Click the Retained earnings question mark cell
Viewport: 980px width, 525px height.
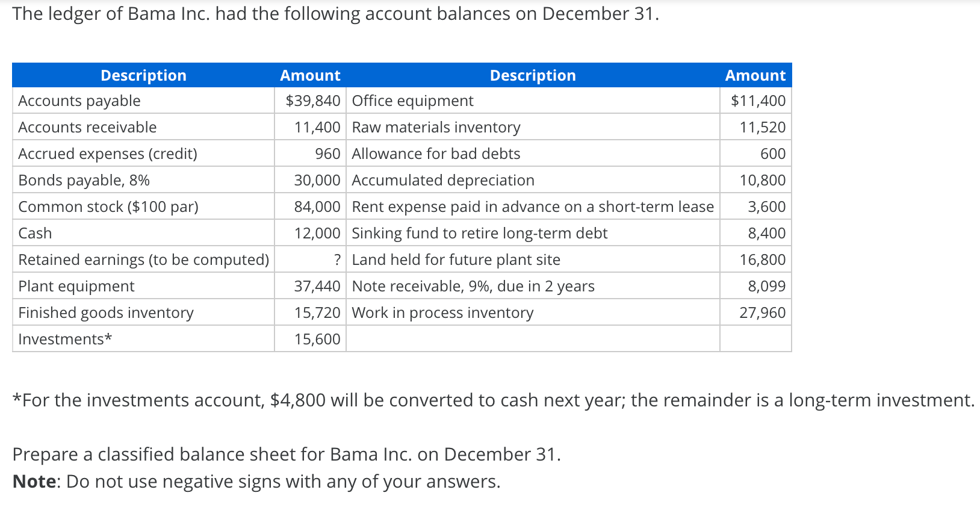tap(338, 259)
